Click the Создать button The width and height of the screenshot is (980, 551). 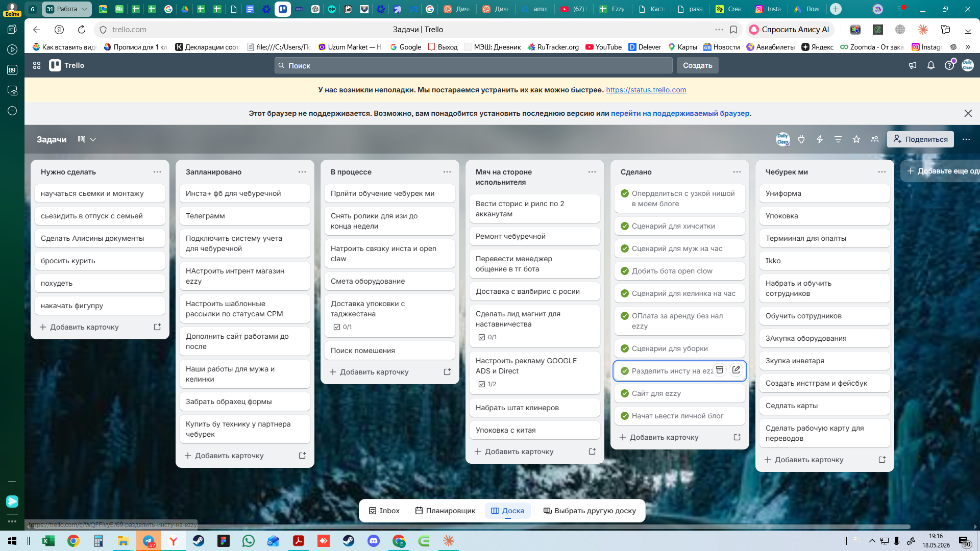click(698, 65)
